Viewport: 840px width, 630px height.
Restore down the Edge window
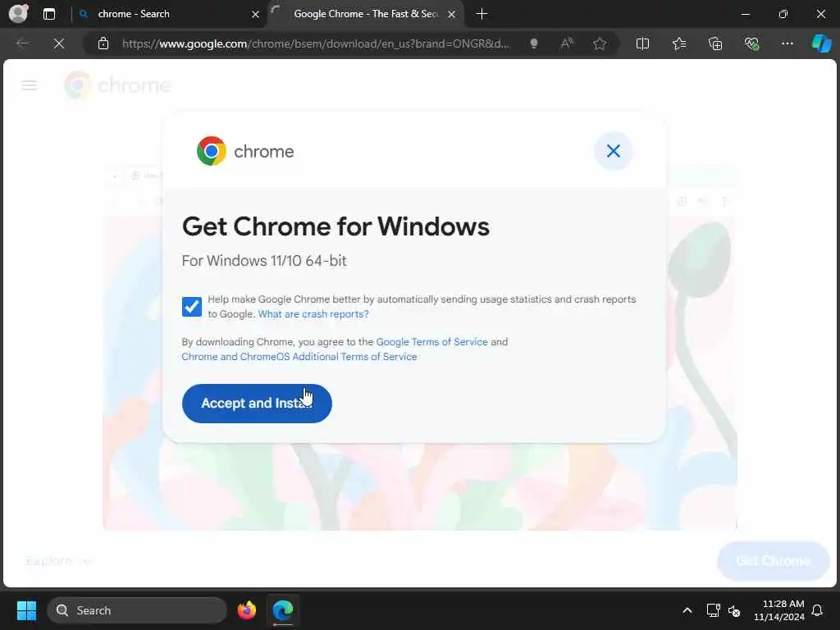tap(783, 14)
